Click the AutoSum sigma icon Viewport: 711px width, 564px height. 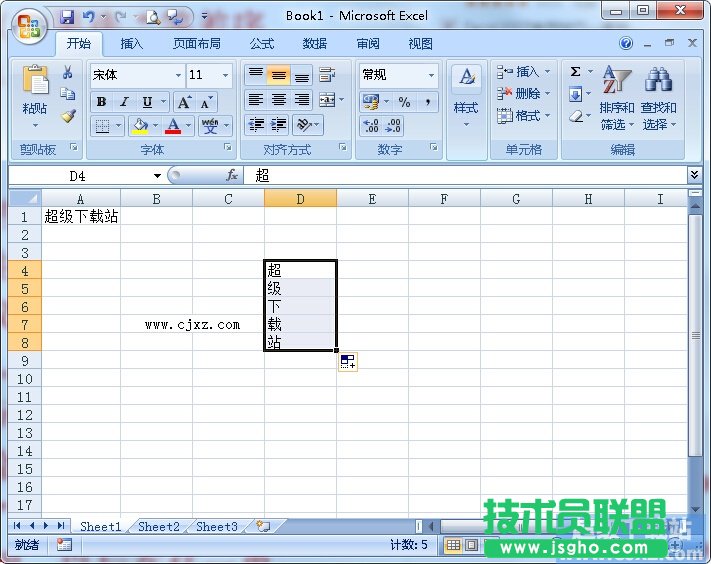click(576, 72)
